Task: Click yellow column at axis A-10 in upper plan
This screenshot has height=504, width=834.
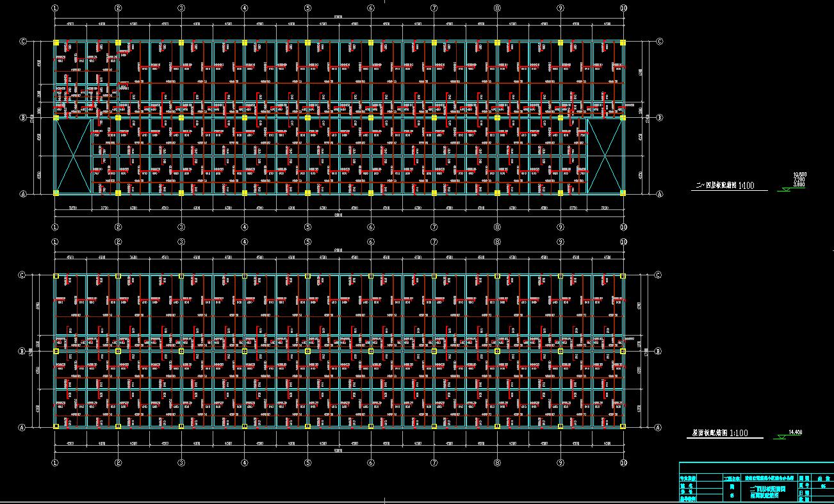Action: [623, 193]
